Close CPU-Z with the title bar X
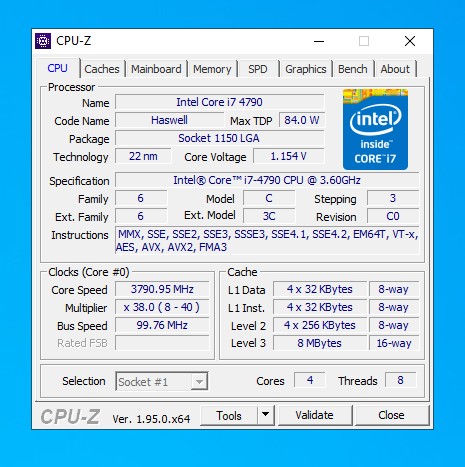Image resolution: width=465 pixels, height=467 pixels. tap(410, 41)
